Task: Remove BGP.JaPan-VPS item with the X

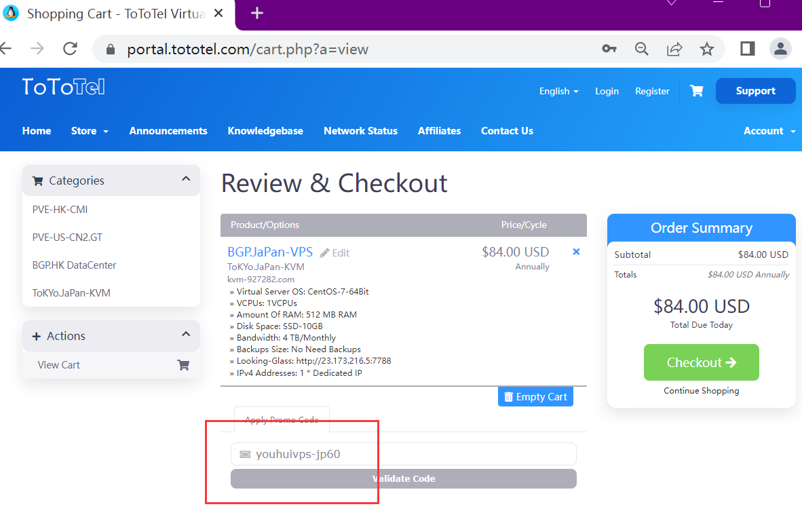Action: (577, 252)
